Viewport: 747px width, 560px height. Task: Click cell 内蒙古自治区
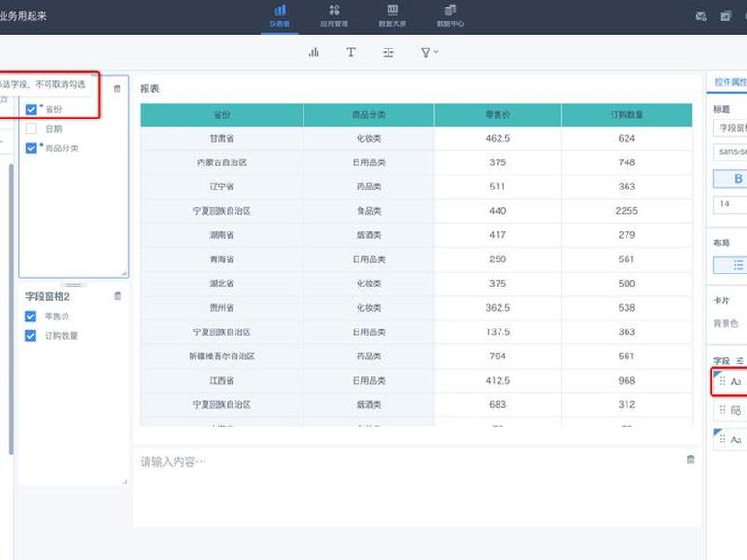coord(221,162)
